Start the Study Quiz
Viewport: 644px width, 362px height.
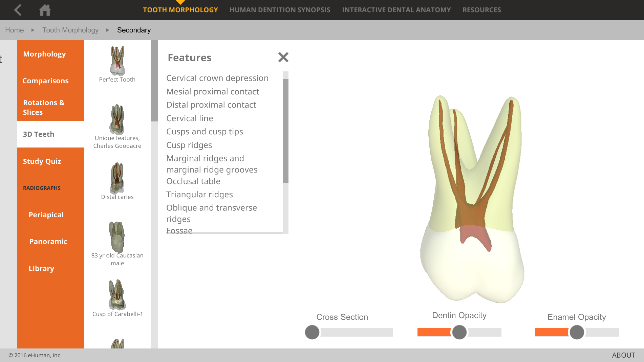coord(50,161)
